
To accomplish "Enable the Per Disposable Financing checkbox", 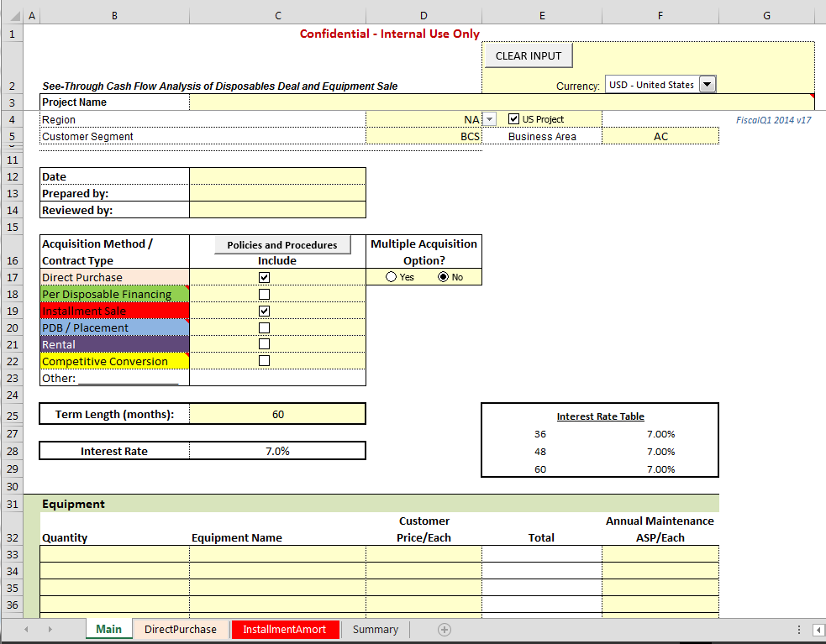I will pos(264,294).
